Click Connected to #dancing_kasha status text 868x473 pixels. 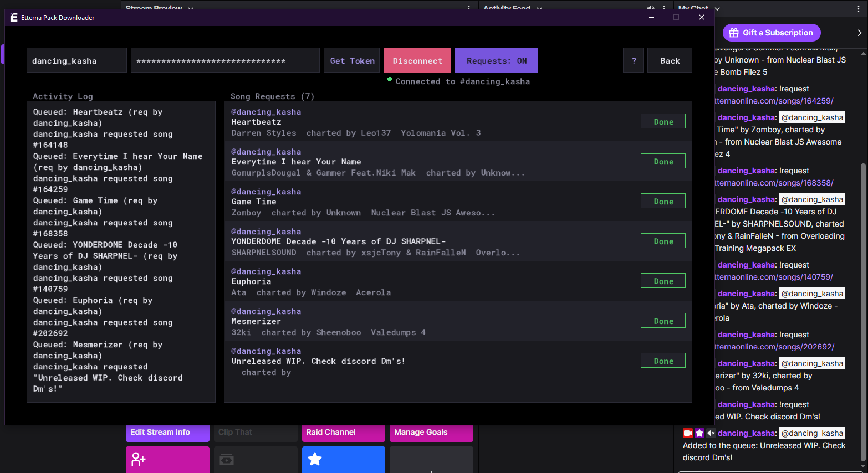coord(463,81)
